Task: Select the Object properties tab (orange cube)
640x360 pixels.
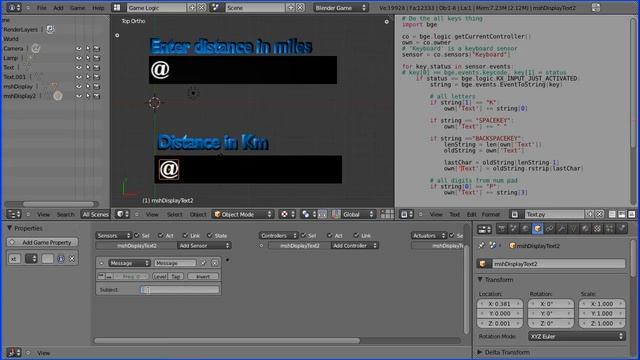Action: click(x=538, y=229)
